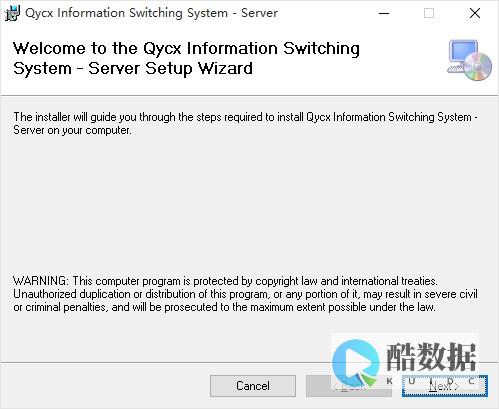Image resolution: width=499 pixels, height=409 pixels.
Task: Click the blue play-arrow watermark logo
Action: pyautogui.click(x=356, y=363)
